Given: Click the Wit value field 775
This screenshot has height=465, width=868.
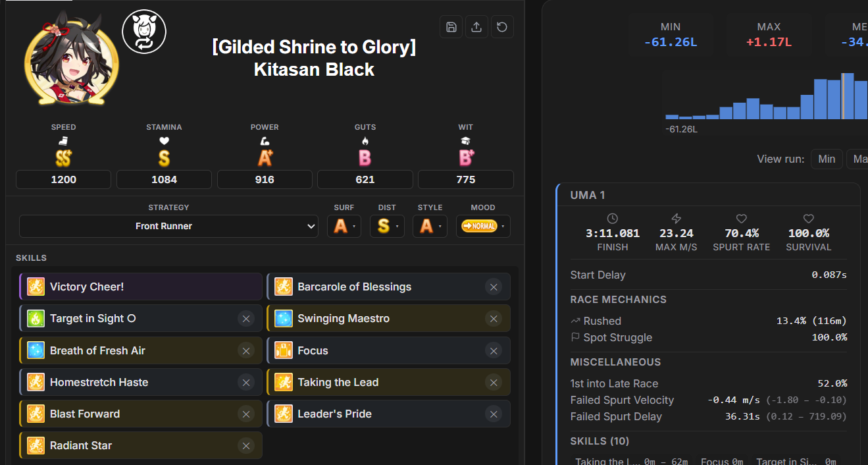Looking at the screenshot, I should coord(466,179).
